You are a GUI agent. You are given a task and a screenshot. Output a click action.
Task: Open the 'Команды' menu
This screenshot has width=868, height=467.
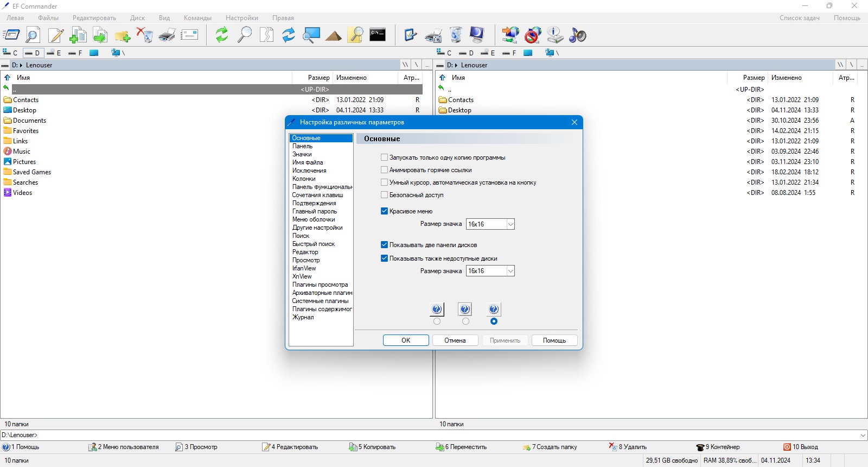pyautogui.click(x=197, y=18)
